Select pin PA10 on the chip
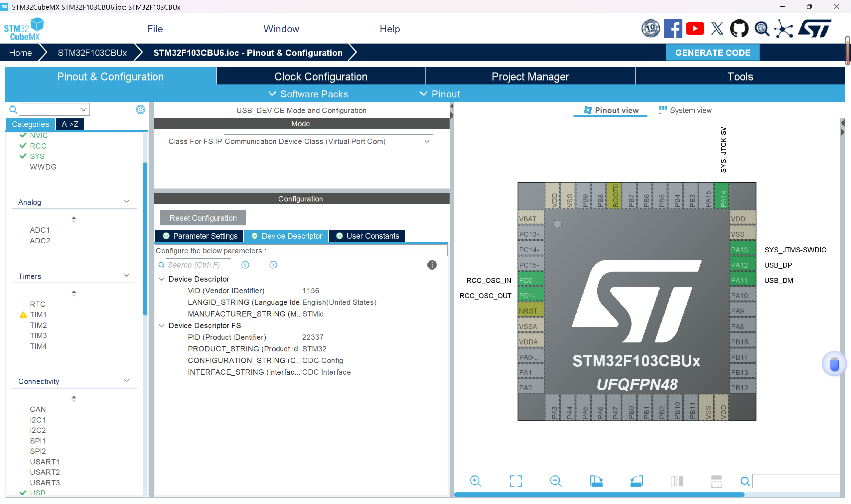The height and width of the screenshot is (504, 851). pos(743,296)
